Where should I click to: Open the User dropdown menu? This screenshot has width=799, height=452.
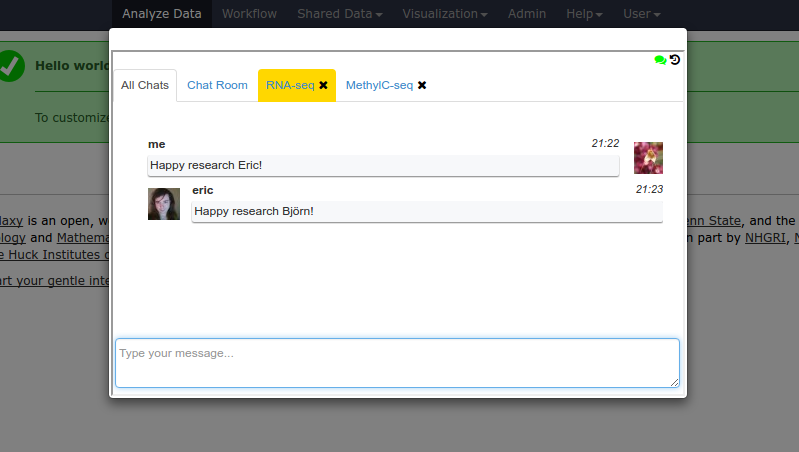pyautogui.click(x=641, y=14)
